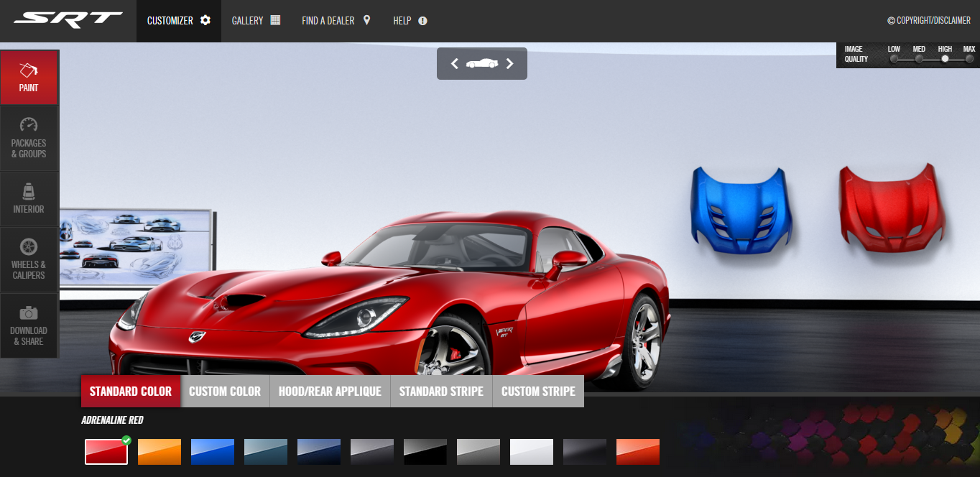This screenshot has height=477, width=980.
Task: Click the car silhouette view icon
Action: (482, 63)
